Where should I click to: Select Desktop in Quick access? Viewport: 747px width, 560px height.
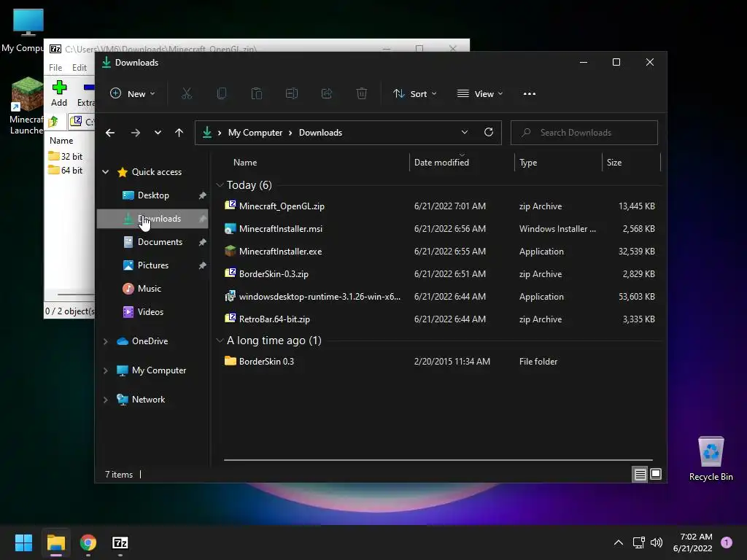click(153, 195)
